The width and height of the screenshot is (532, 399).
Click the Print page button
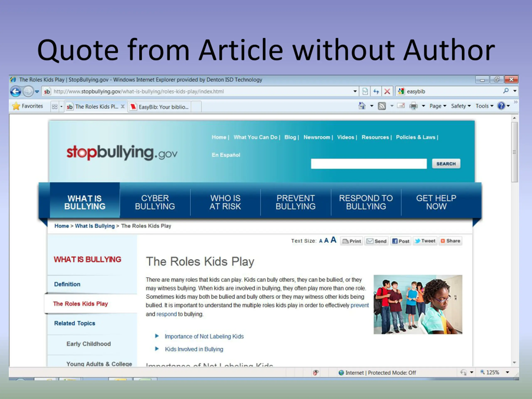351,241
